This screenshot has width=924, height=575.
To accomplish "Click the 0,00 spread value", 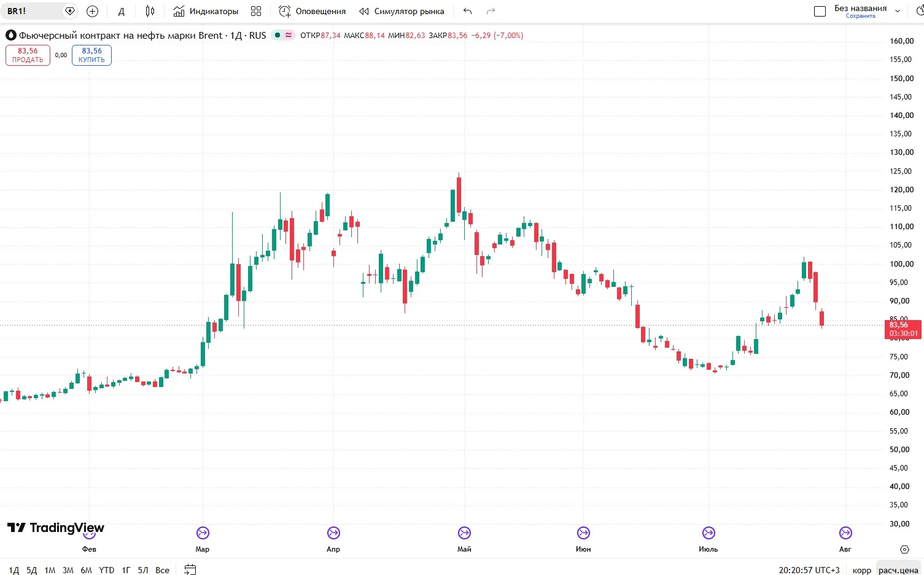I will pos(61,55).
